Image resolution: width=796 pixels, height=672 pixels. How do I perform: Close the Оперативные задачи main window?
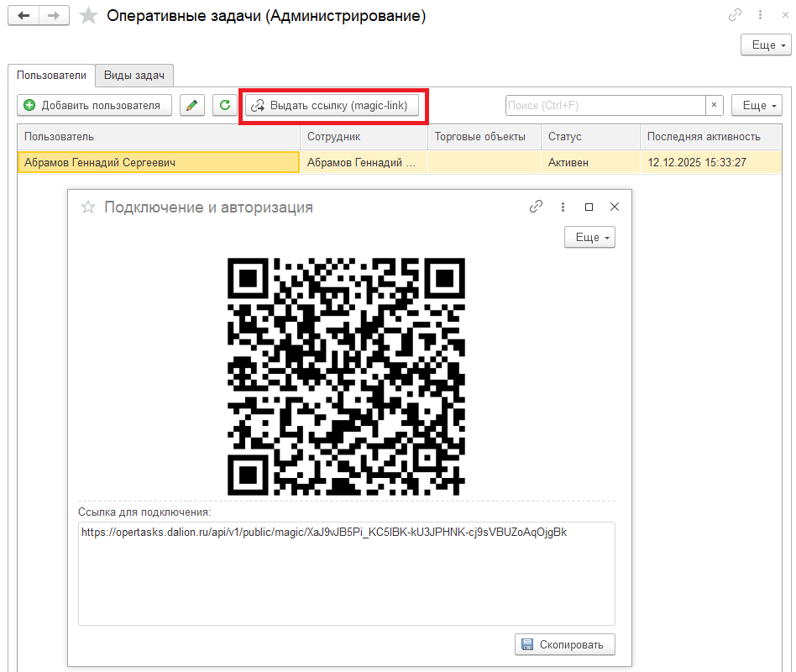coord(785,15)
